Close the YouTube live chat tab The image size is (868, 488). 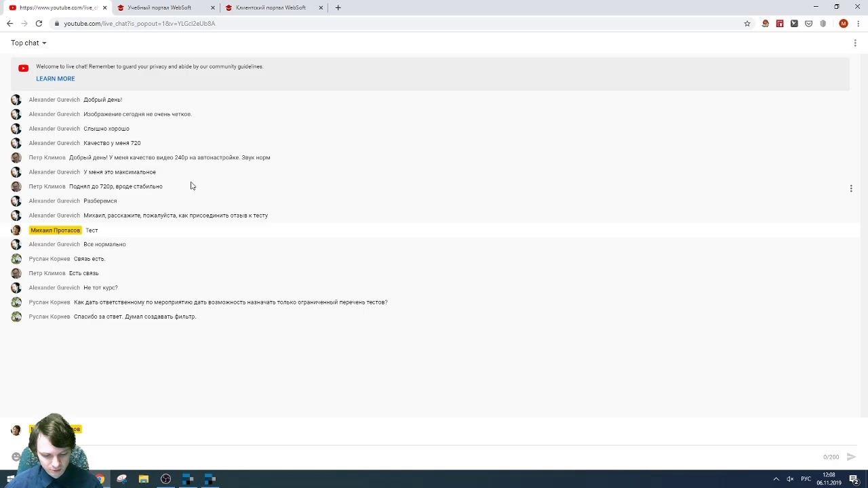tap(104, 7)
